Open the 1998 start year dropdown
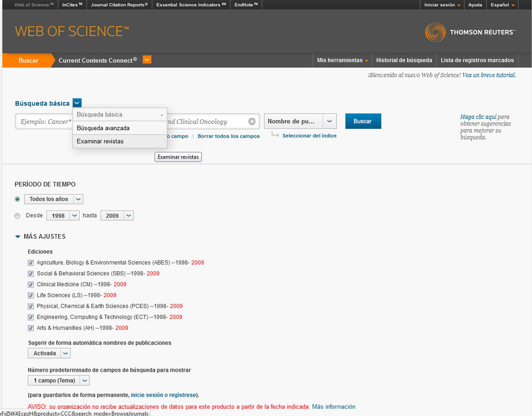Screen dimensions: 532x416 point(63,216)
